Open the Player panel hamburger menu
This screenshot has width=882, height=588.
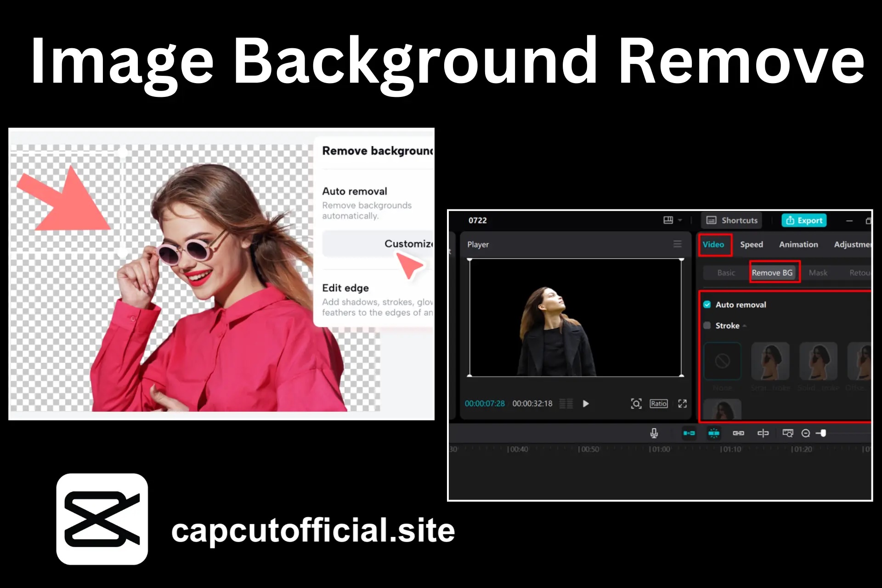click(678, 244)
